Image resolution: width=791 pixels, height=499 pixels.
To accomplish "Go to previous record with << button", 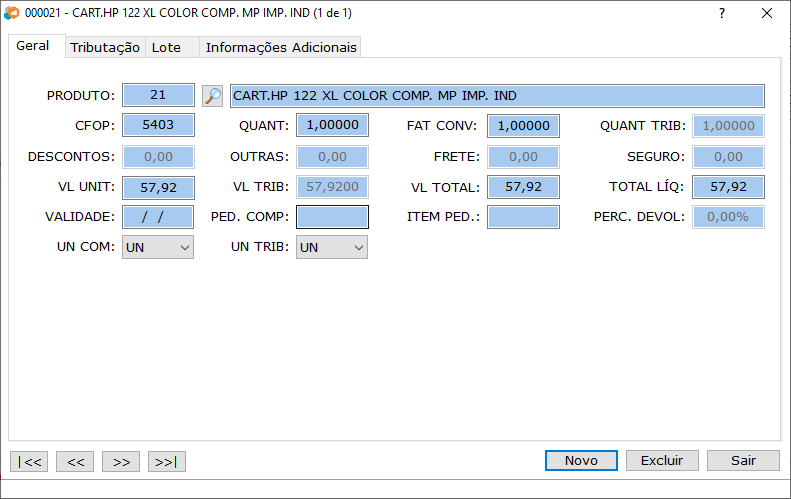I will click(x=75, y=461).
